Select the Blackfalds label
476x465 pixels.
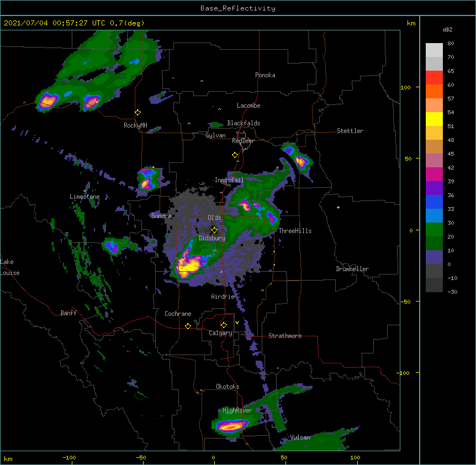244,123
